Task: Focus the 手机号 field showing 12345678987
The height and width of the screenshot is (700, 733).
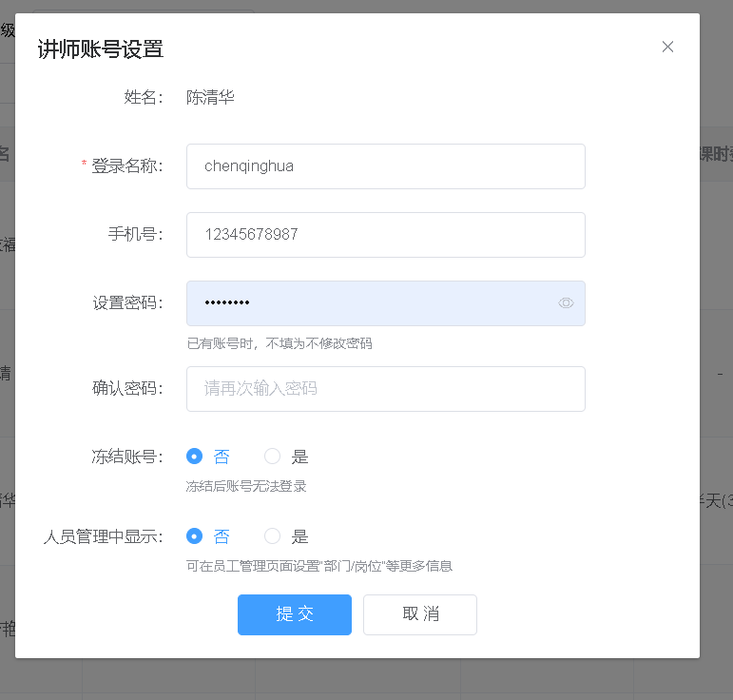Action: coord(385,235)
